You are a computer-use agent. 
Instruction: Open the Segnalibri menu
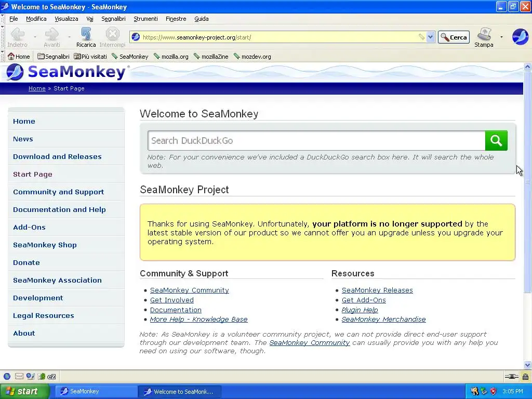pos(113,19)
